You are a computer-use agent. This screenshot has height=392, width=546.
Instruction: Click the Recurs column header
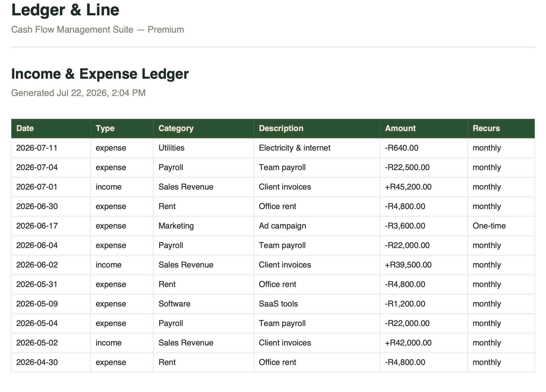tap(501, 128)
